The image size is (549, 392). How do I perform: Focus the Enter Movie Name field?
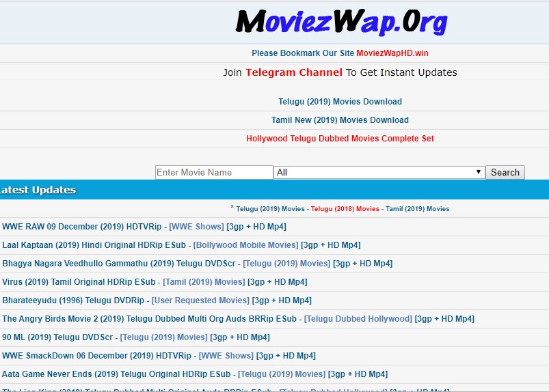[214, 172]
